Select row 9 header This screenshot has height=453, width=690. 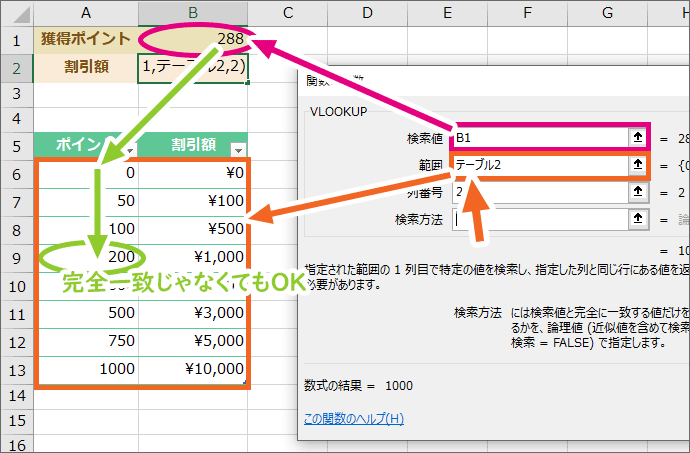pyautogui.click(x=17, y=258)
